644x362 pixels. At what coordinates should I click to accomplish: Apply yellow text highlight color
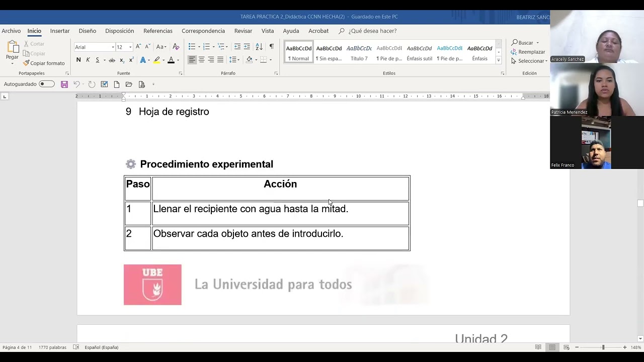pyautogui.click(x=156, y=60)
